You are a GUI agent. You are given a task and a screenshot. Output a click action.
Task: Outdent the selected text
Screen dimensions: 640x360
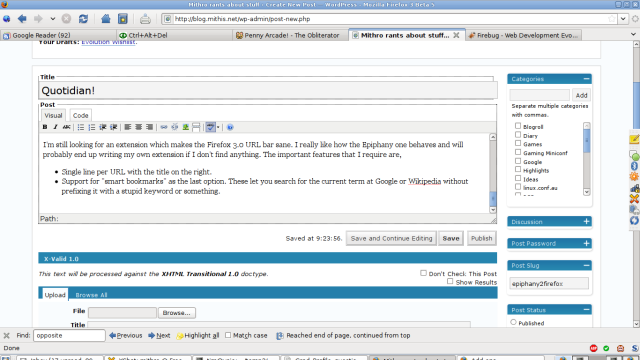tap(103, 127)
